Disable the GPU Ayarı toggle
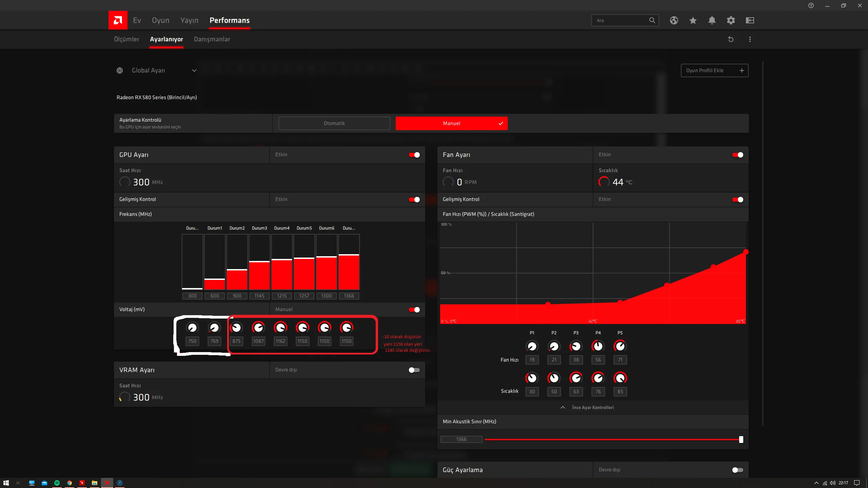The height and width of the screenshot is (488, 868). (x=414, y=155)
